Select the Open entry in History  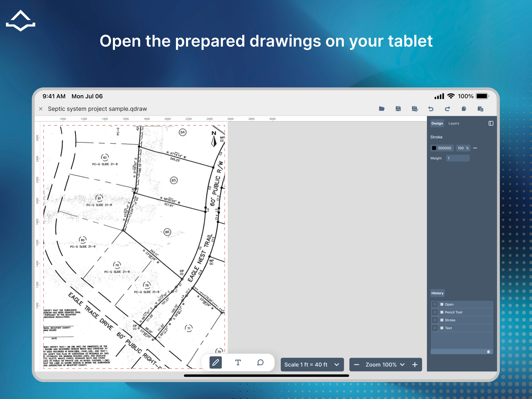pyautogui.click(x=462, y=305)
